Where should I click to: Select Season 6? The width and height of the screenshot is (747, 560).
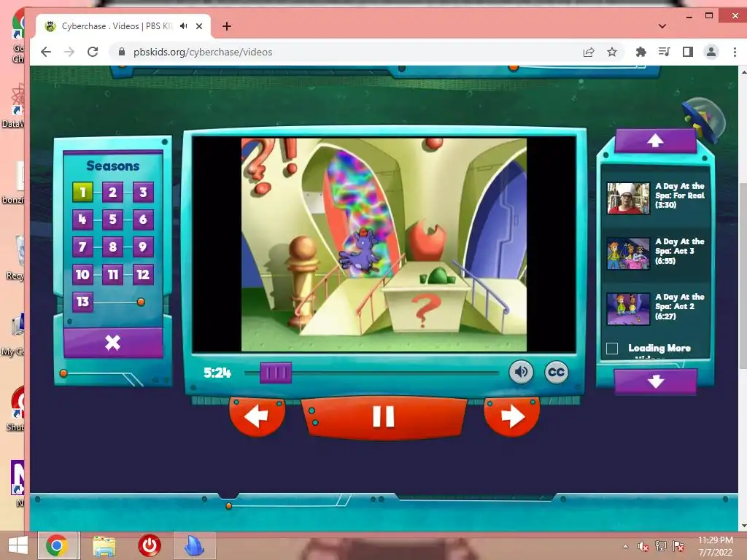[143, 219]
